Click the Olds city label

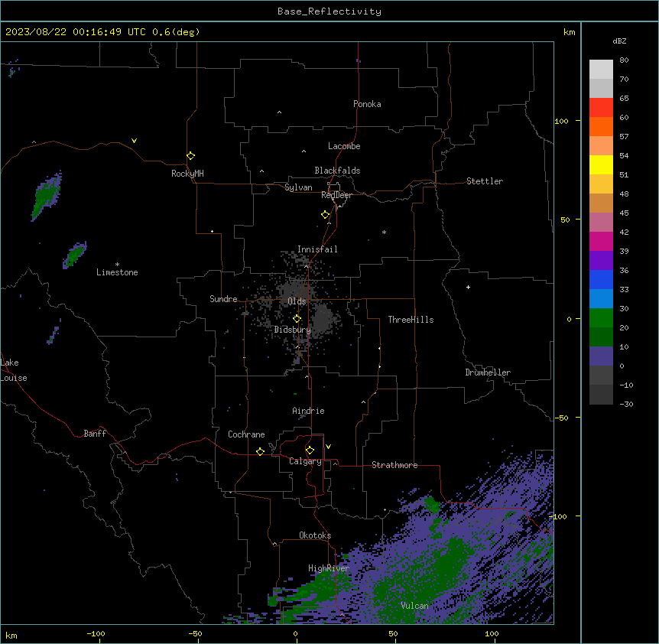pyautogui.click(x=297, y=301)
